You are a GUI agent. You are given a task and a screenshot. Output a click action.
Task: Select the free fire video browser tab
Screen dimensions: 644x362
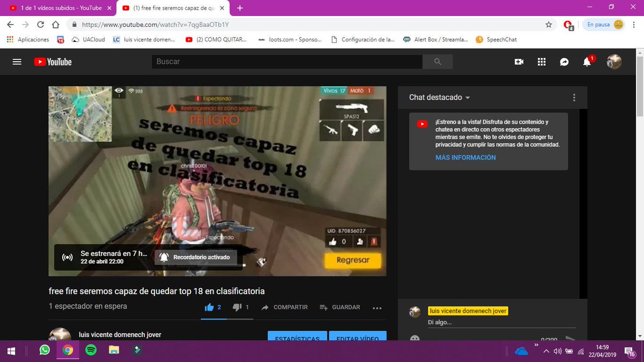coord(172,8)
